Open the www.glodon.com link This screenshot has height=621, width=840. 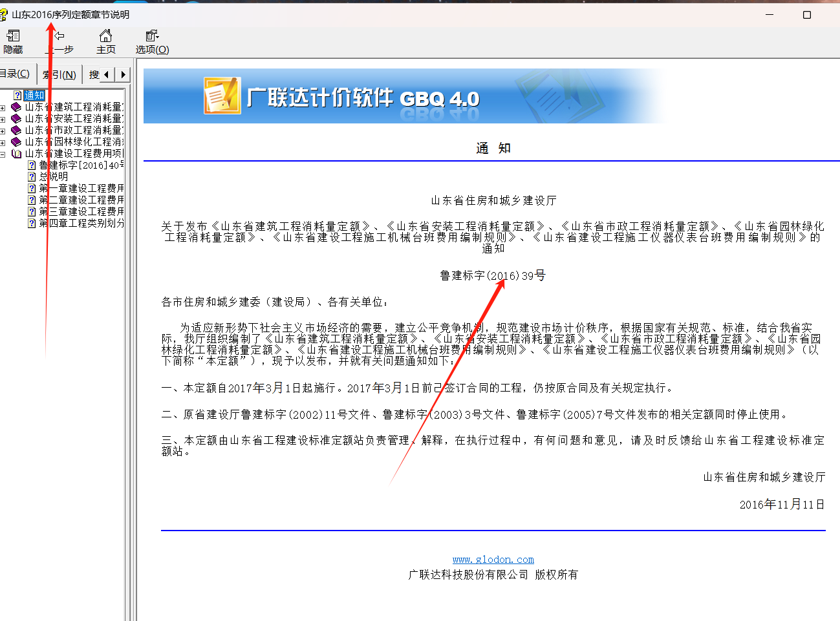tap(493, 560)
